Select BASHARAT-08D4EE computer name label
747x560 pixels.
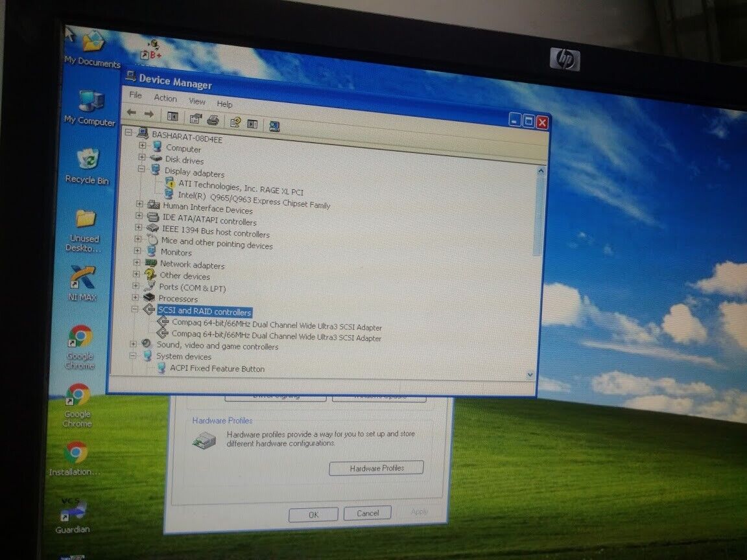tap(187, 137)
